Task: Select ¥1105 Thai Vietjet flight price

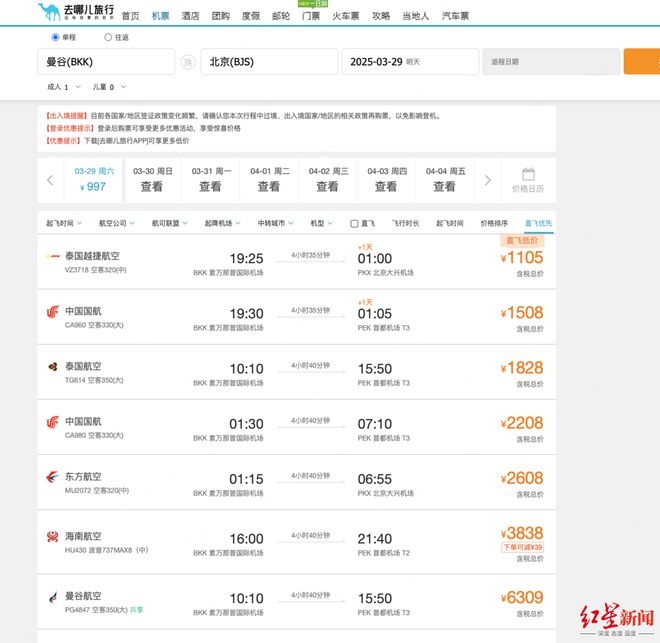Action: [x=522, y=258]
